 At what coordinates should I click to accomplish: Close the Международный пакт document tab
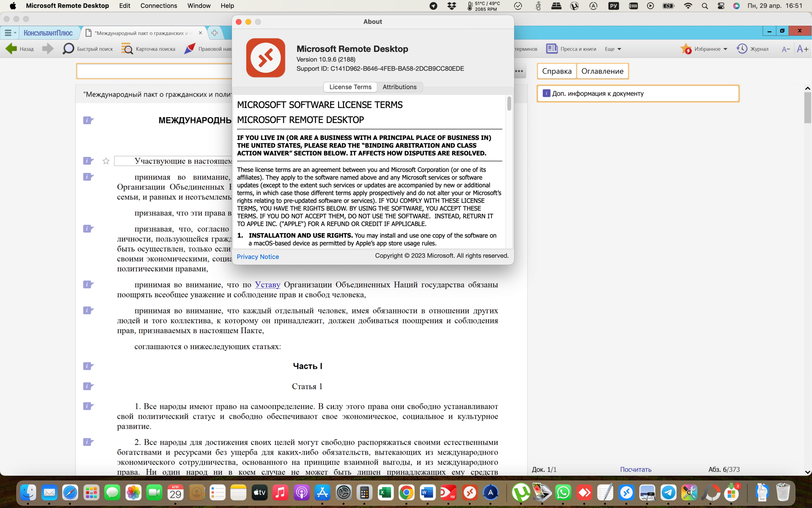[x=200, y=33]
